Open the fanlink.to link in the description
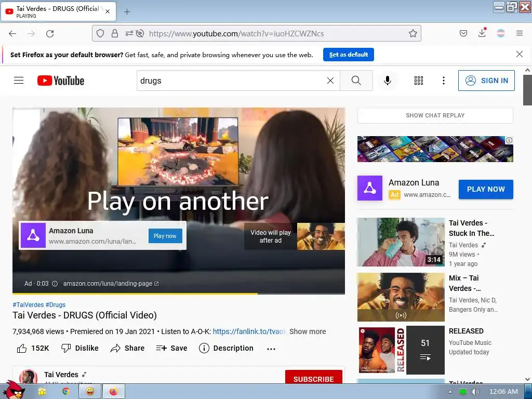532x399 pixels. coord(249,331)
